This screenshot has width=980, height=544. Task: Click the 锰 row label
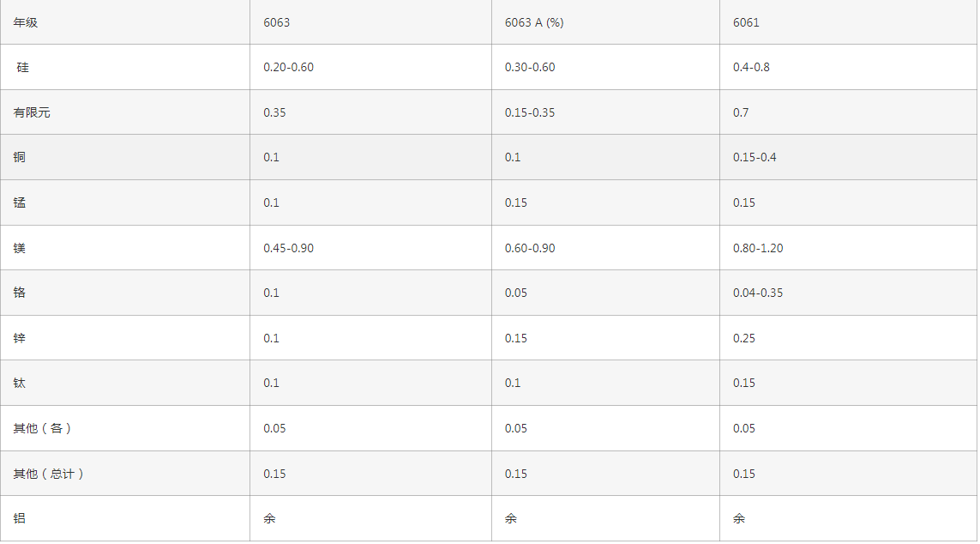tap(20, 202)
